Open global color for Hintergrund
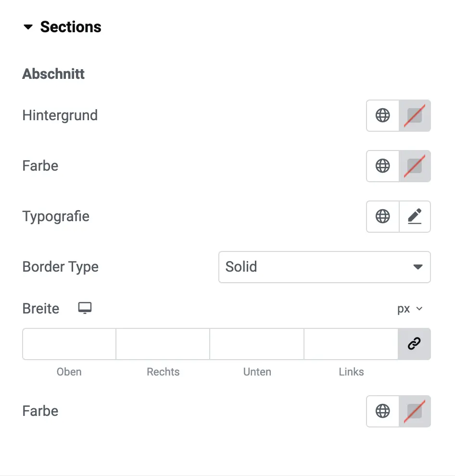 (383, 115)
